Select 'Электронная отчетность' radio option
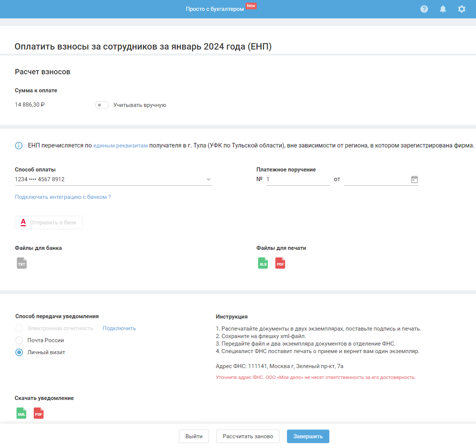 click(19, 328)
